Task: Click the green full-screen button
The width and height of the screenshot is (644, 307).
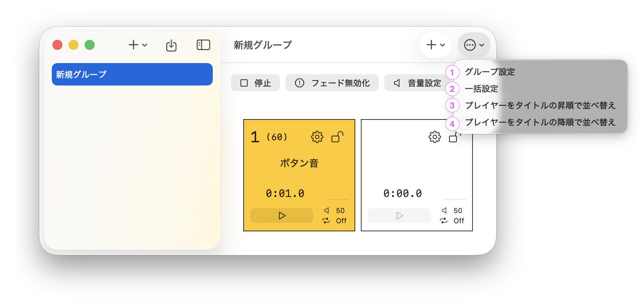Action: (90, 45)
